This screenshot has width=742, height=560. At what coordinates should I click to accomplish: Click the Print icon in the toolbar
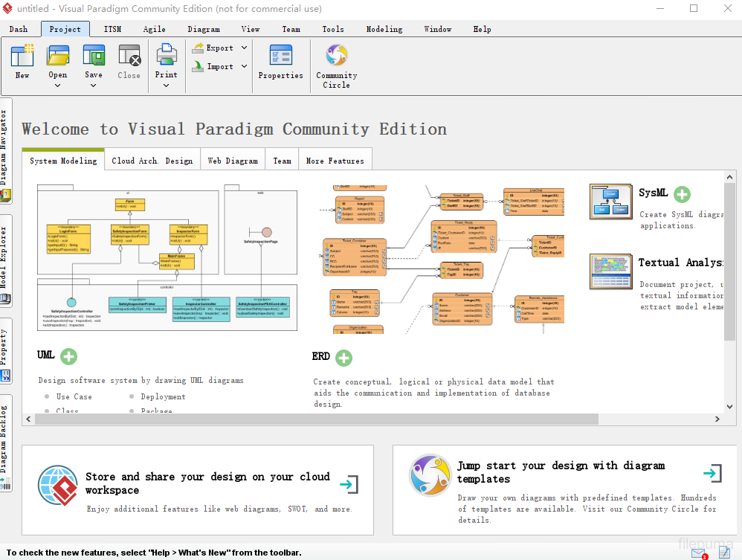tap(166, 57)
